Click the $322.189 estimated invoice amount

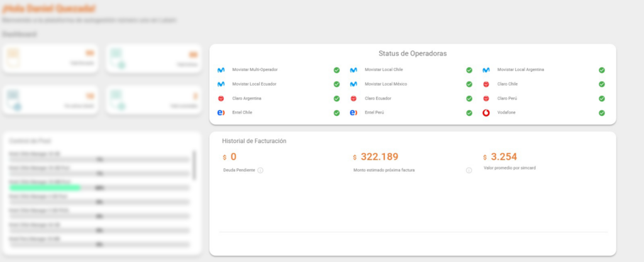pyautogui.click(x=379, y=157)
